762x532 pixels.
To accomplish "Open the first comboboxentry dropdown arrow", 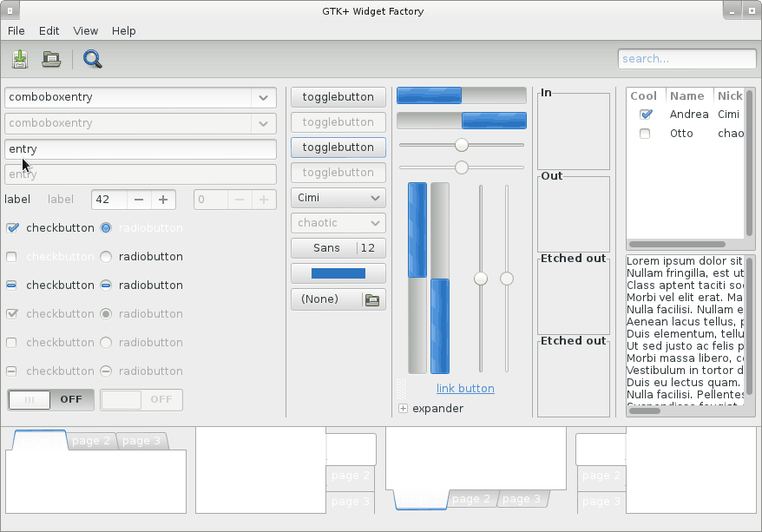I will point(263,97).
